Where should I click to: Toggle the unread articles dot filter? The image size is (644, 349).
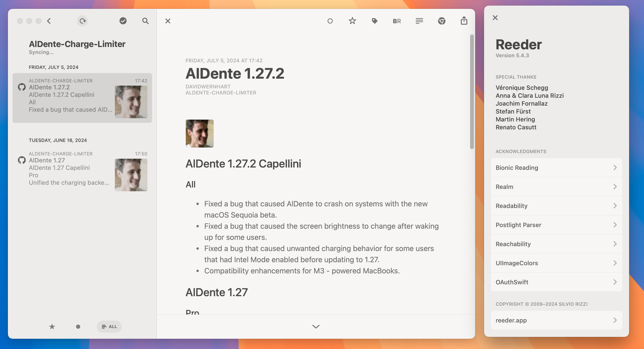coord(77,326)
